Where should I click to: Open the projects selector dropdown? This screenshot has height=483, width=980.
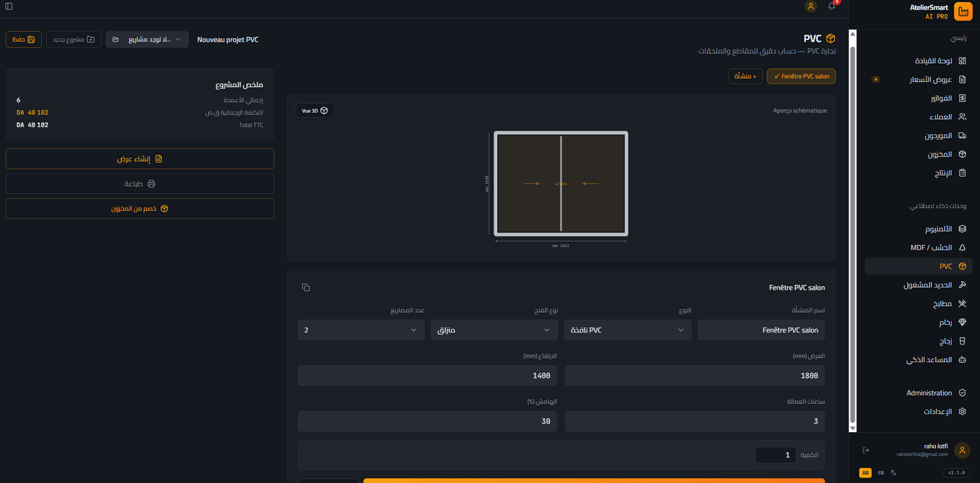147,39
